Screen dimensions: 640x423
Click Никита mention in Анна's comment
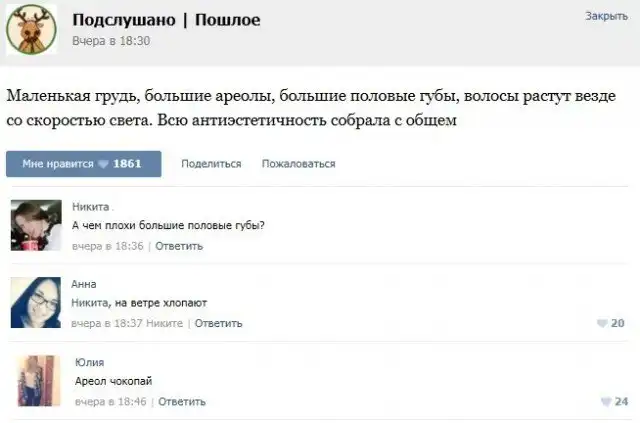(90, 302)
